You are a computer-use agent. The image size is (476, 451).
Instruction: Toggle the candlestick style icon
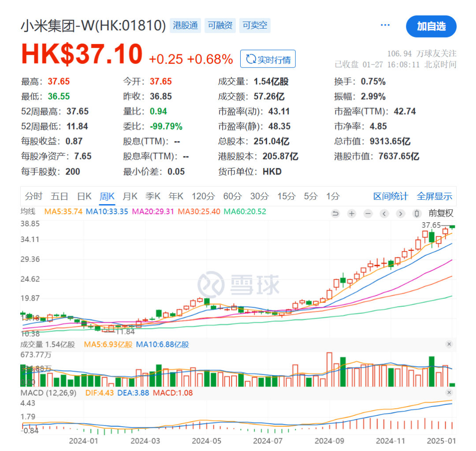tap(417, 213)
